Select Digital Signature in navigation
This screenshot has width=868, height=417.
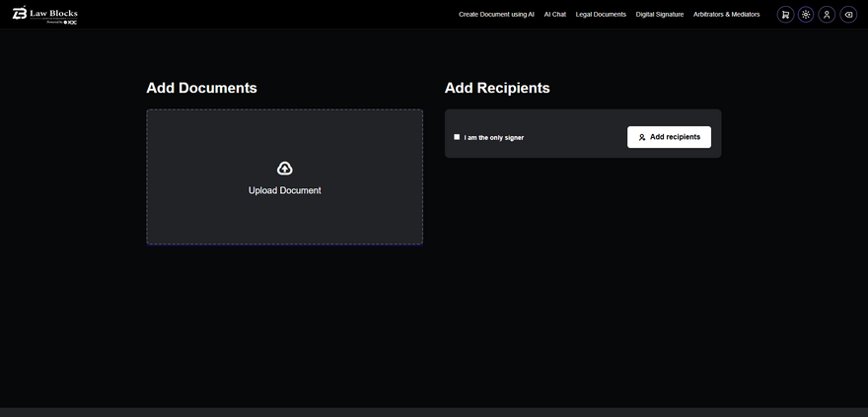[x=660, y=15]
